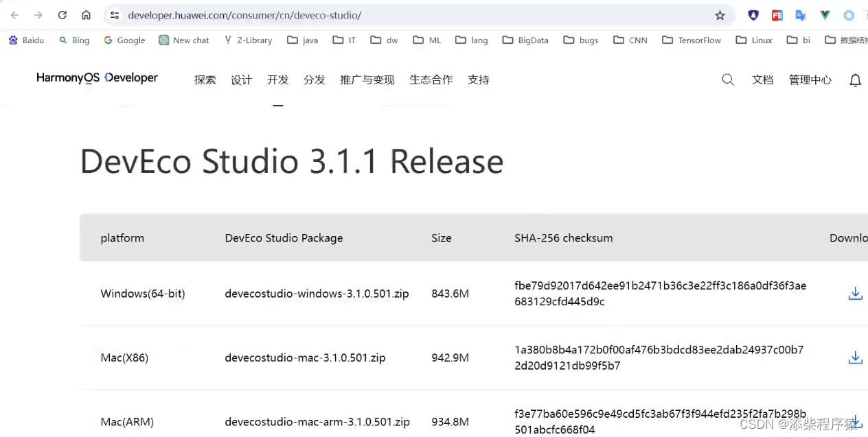Screen dimensions: 868x437
Task: Click the 843.6M size cell
Action: [x=450, y=294]
